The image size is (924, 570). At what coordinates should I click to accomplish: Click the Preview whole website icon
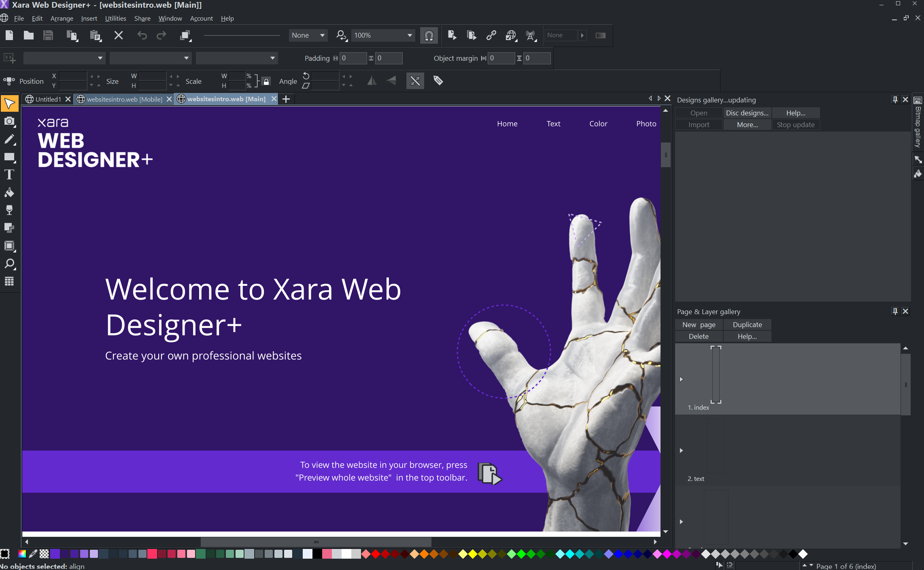[x=472, y=35]
